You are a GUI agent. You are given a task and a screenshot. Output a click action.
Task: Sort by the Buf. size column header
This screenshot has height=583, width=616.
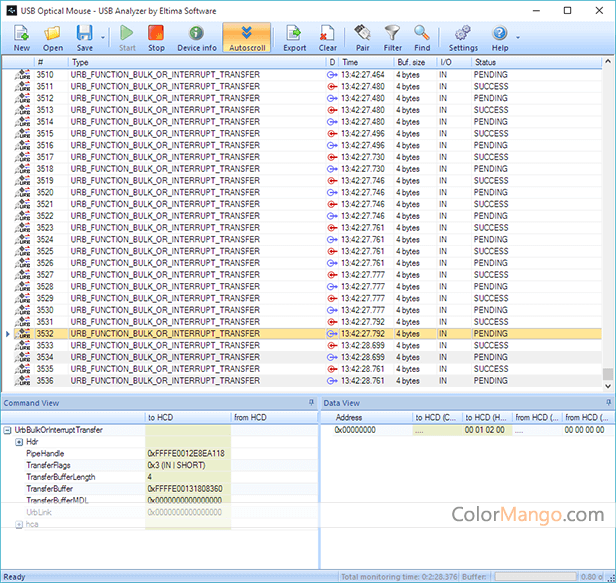point(415,62)
